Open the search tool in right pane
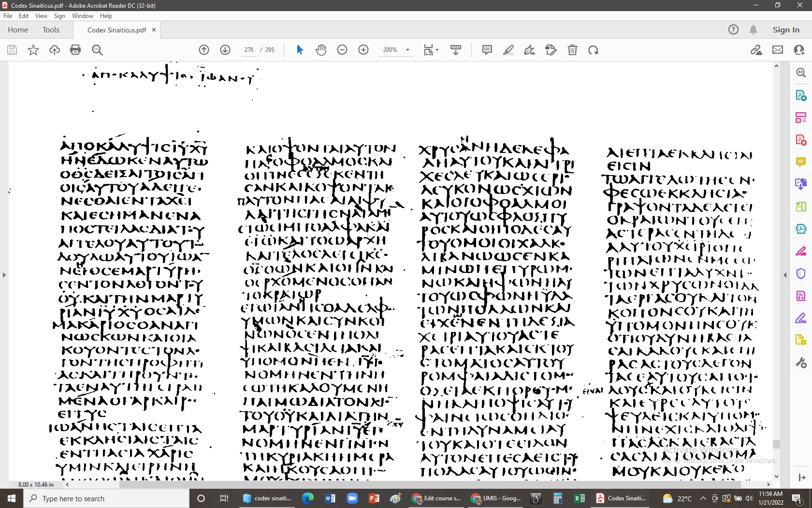 pos(801,73)
